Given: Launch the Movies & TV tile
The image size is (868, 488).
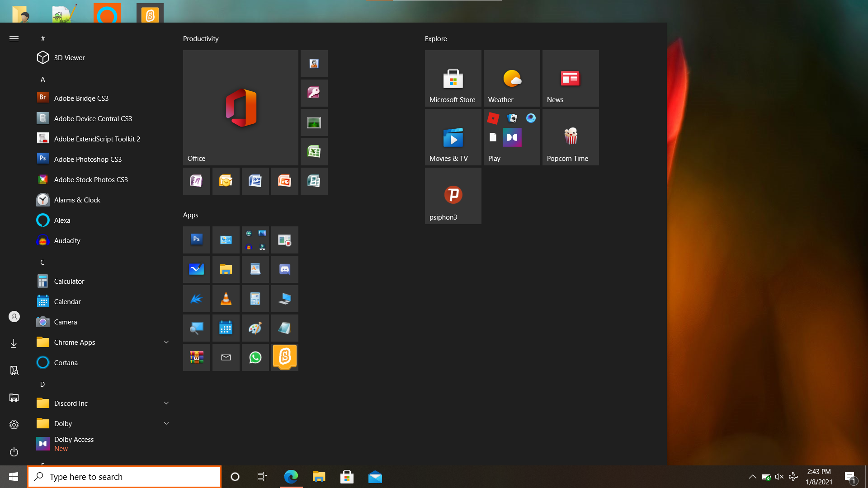Looking at the screenshot, I should coord(453,137).
